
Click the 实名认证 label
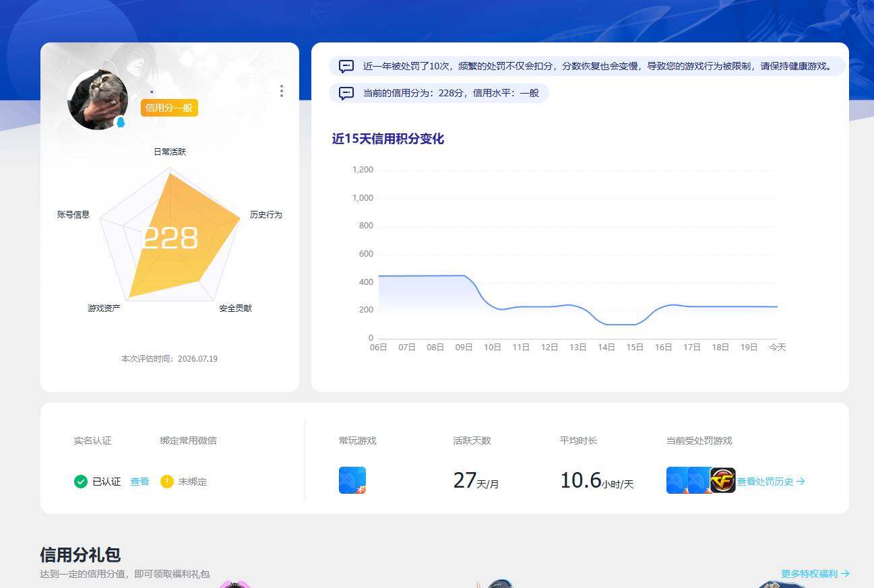point(92,440)
